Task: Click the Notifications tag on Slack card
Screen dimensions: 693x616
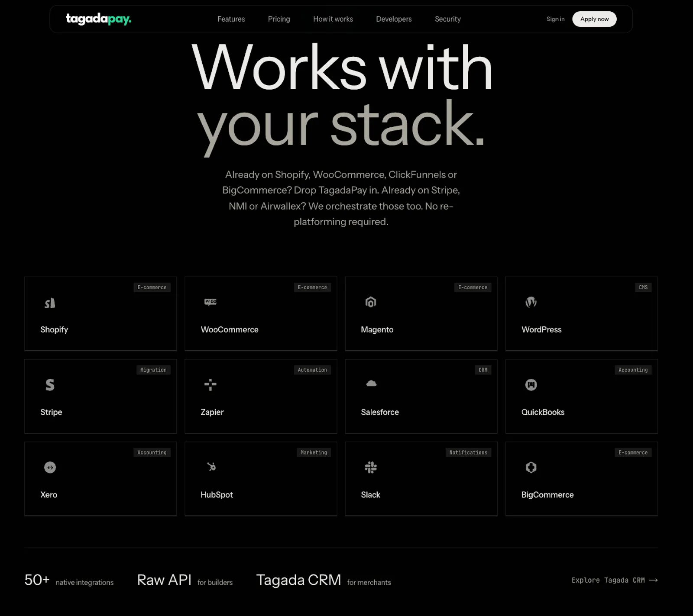Action: 468,453
